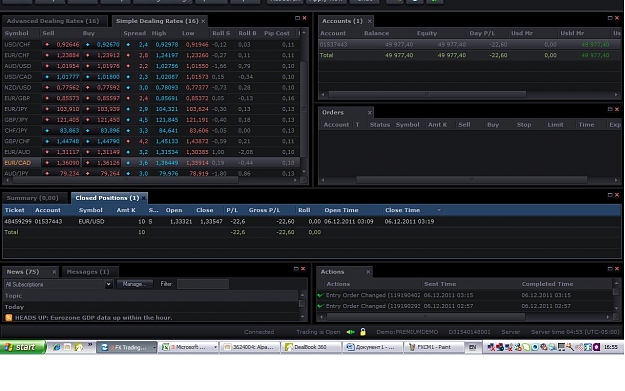The image size is (625, 391).
Task: Click the Accounts panel horizontal scrollbar
Action: (427, 94)
